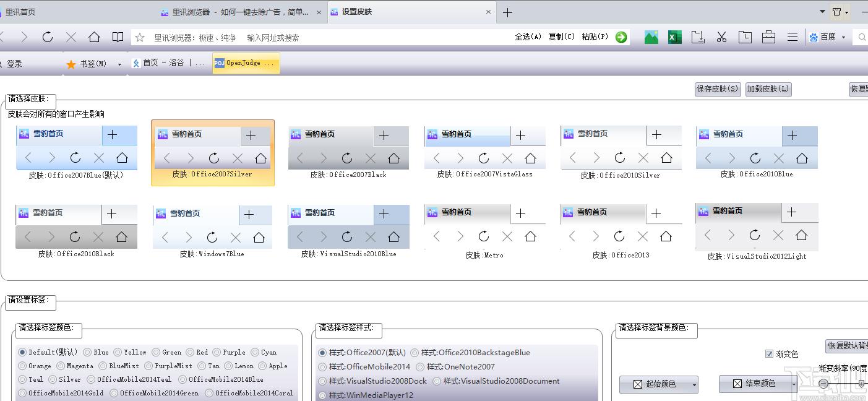
Task: Go to the home page icon
Action: (x=94, y=37)
